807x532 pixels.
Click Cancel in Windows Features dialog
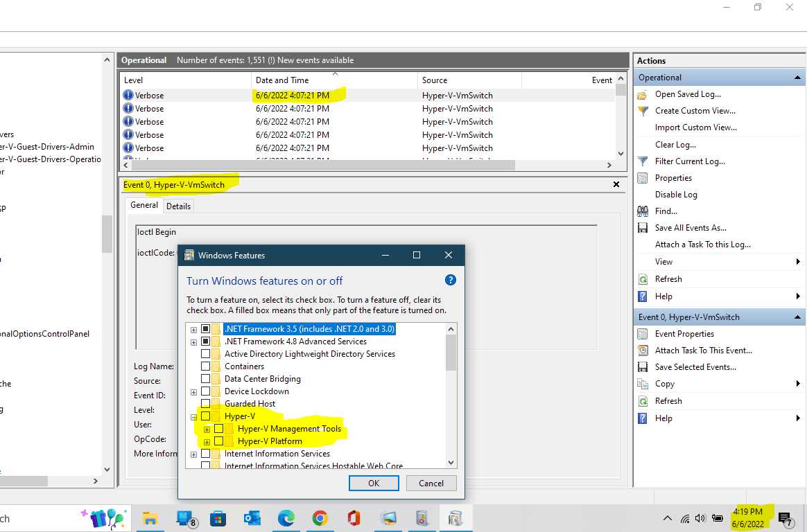(431, 484)
